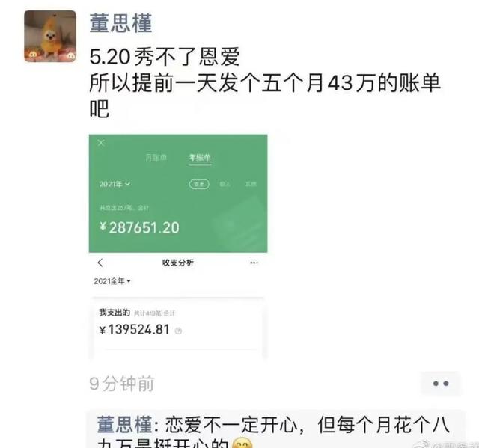Open 董思槿's profile avatar

click(x=50, y=36)
